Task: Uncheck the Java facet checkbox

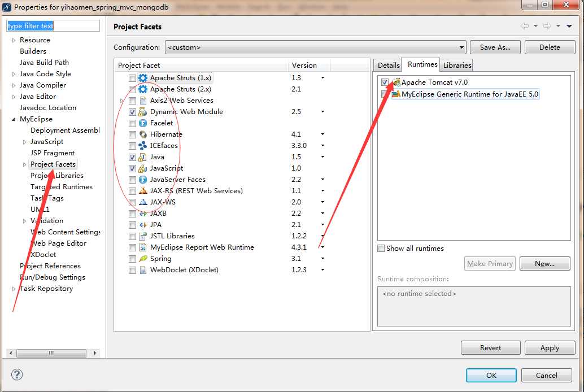Action: click(x=132, y=157)
